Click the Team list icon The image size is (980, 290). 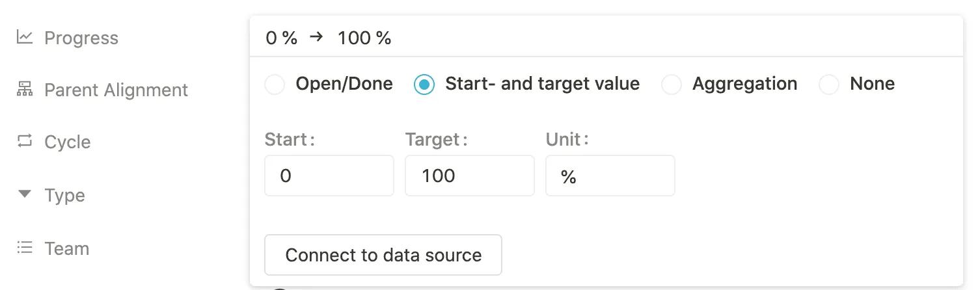(x=25, y=248)
